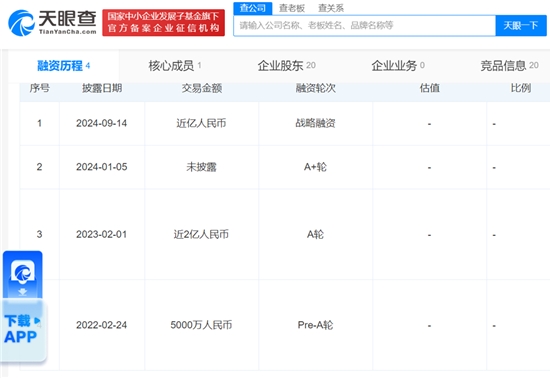Click the A+轮 round cell
This screenshot has height=378, width=550.
[x=315, y=167]
